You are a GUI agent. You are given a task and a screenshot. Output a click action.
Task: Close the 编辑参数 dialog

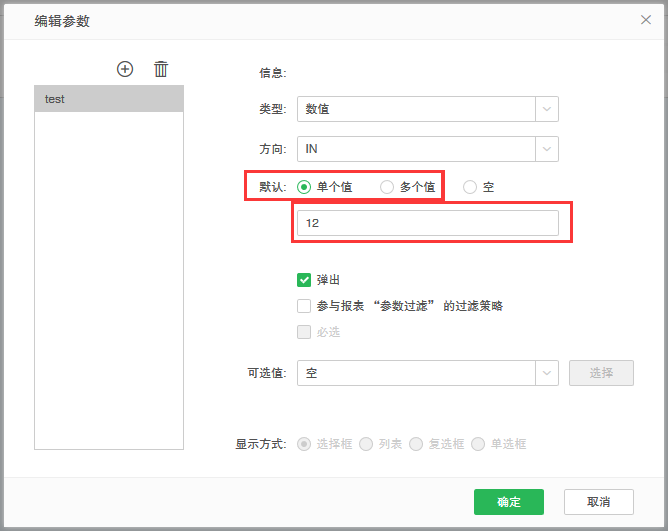click(646, 19)
